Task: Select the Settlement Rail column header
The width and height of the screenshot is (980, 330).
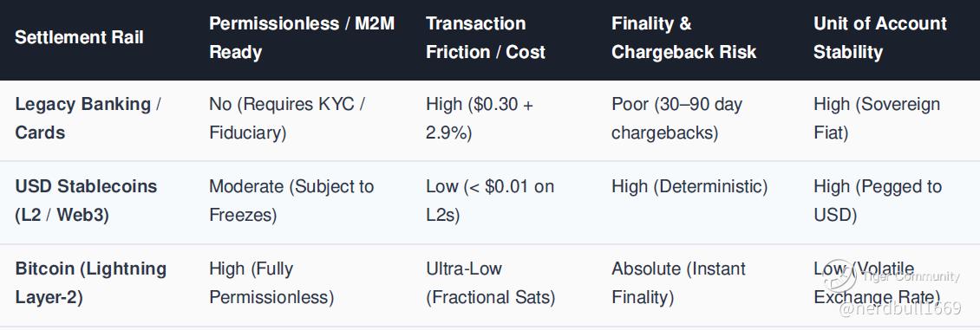Action: click(80, 37)
